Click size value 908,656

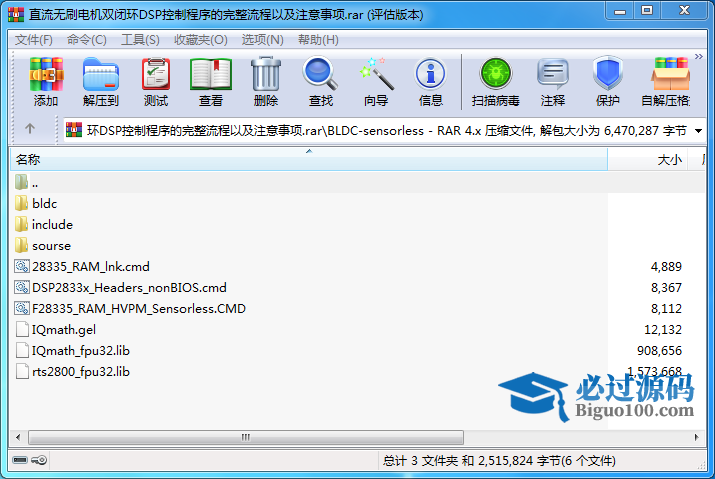click(659, 350)
